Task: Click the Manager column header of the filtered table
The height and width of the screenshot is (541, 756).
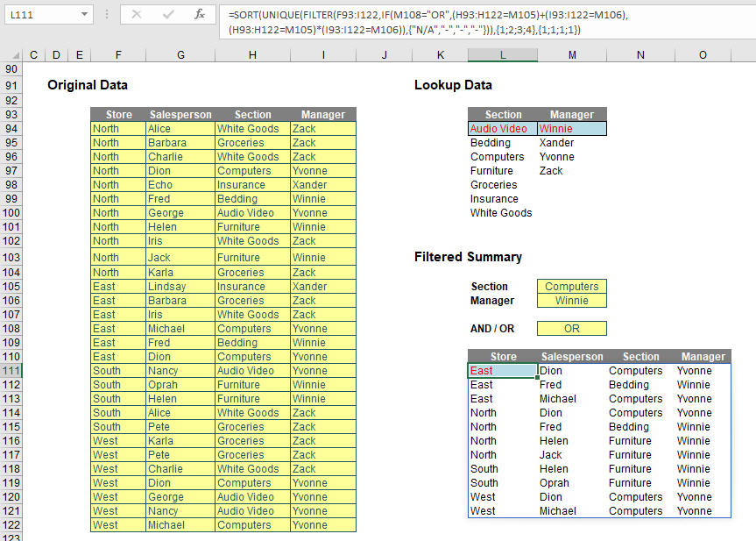Action: coord(705,357)
